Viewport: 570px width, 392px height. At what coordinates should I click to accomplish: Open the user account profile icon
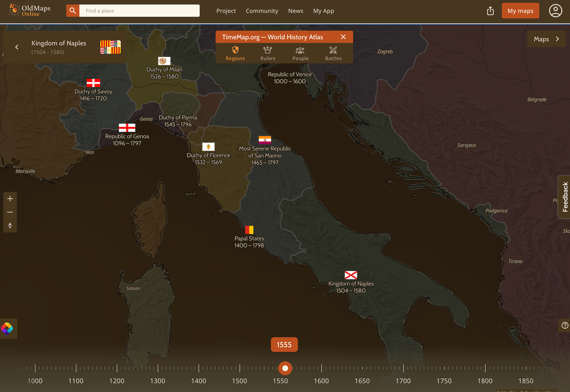click(555, 11)
